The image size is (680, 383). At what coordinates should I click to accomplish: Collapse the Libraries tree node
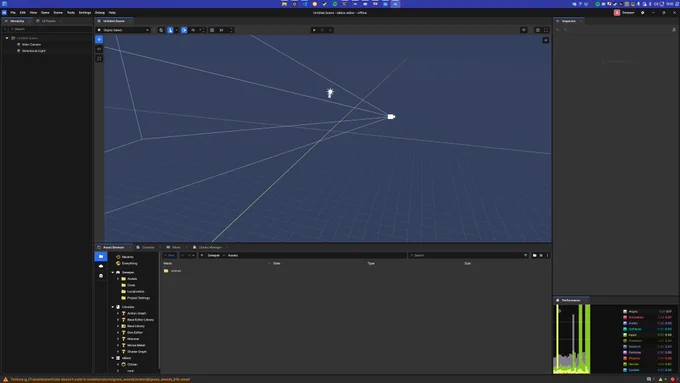tap(113, 307)
